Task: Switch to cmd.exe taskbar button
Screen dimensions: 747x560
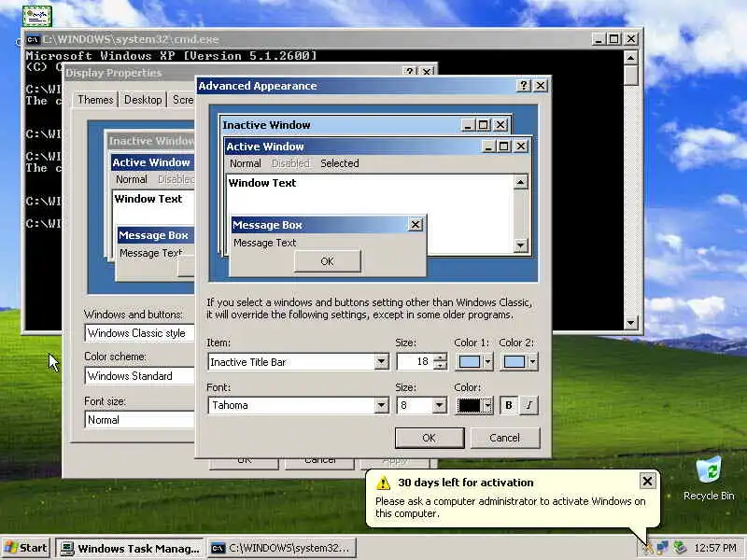Action: point(281,549)
